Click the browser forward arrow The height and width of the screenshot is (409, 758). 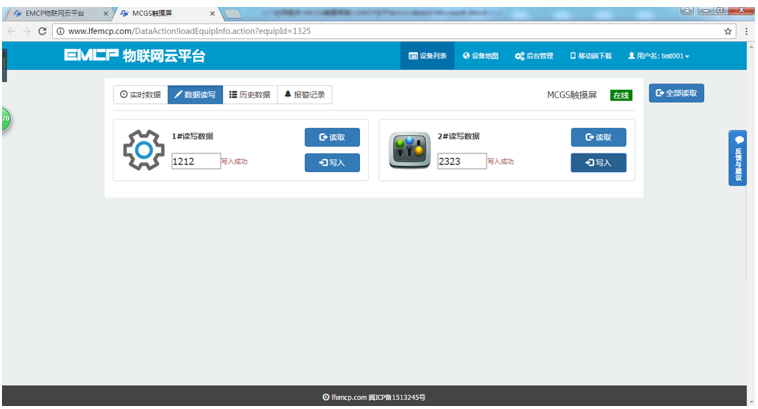coord(27,31)
